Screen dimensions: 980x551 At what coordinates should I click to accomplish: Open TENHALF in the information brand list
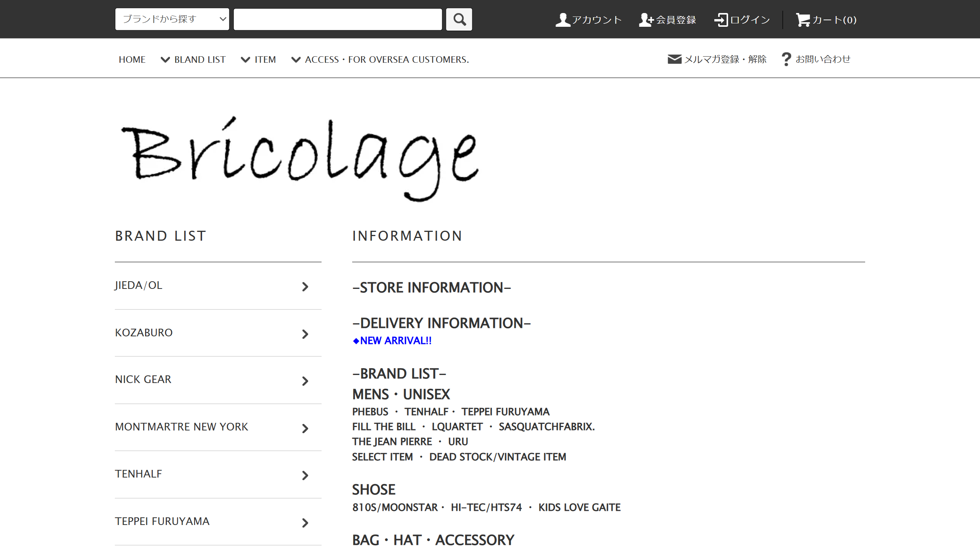coord(426,412)
